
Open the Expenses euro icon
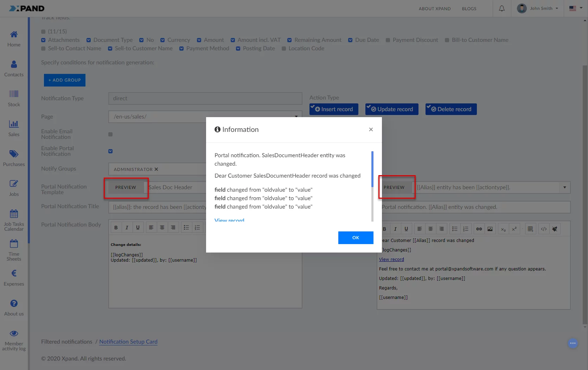(x=14, y=273)
